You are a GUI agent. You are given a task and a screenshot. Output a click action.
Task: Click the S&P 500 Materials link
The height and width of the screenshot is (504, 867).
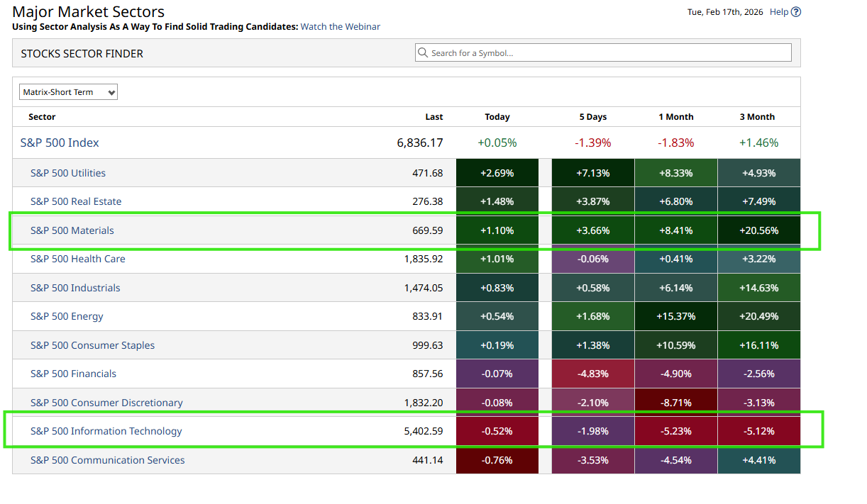(x=72, y=230)
